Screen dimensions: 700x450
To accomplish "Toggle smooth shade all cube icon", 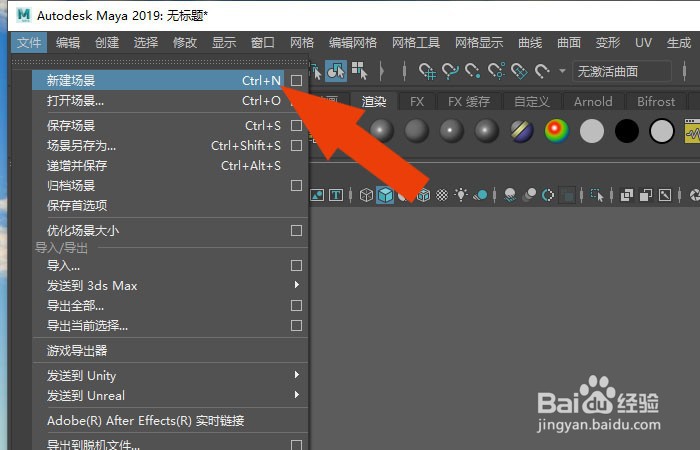I will [x=385, y=195].
